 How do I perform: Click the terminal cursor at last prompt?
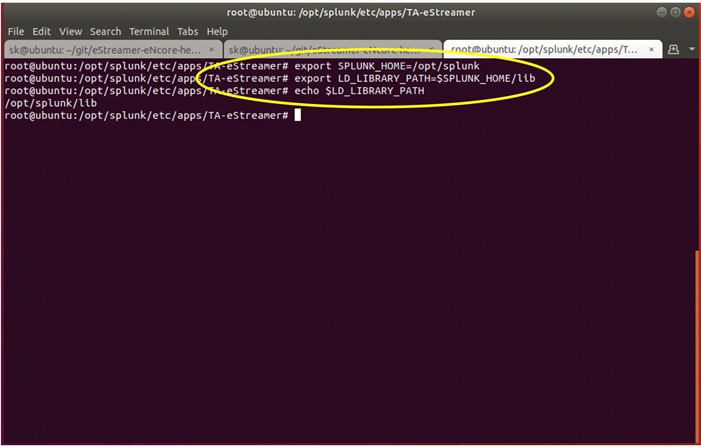tap(297, 115)
